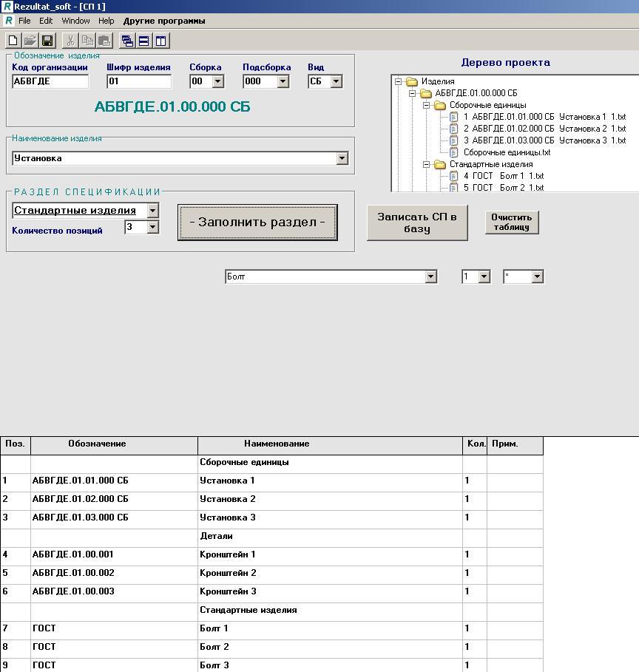Open the Стандартные изделия section dropdown
Viewport: 639px width, 672px height.
click(152, 211)
